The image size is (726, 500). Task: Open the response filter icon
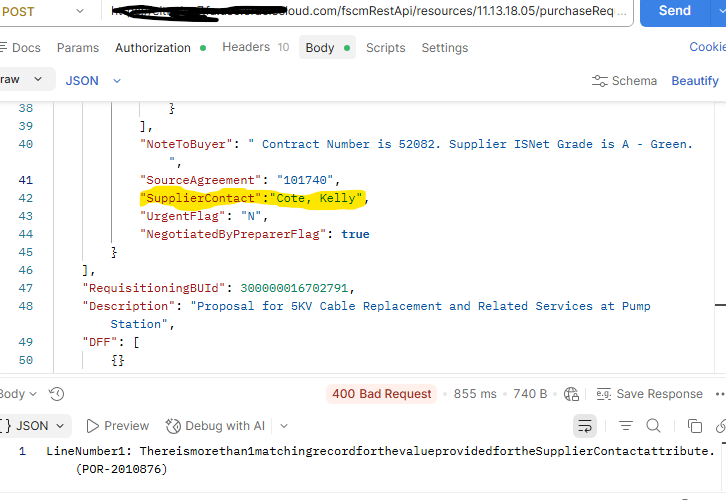pyautogui.click(x=626, y=425)
